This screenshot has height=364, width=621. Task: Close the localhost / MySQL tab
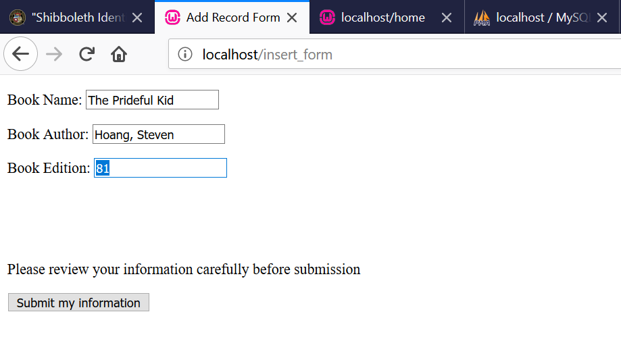click(x=602, y=18)
